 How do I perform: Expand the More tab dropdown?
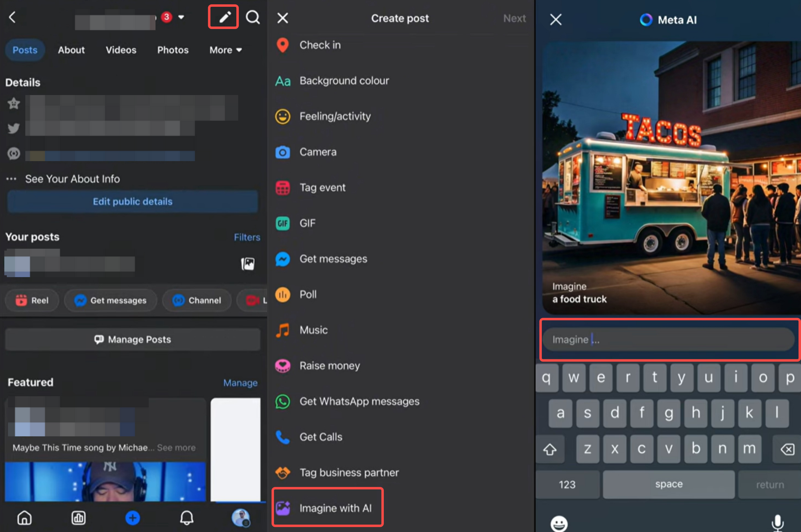point(225,50)
